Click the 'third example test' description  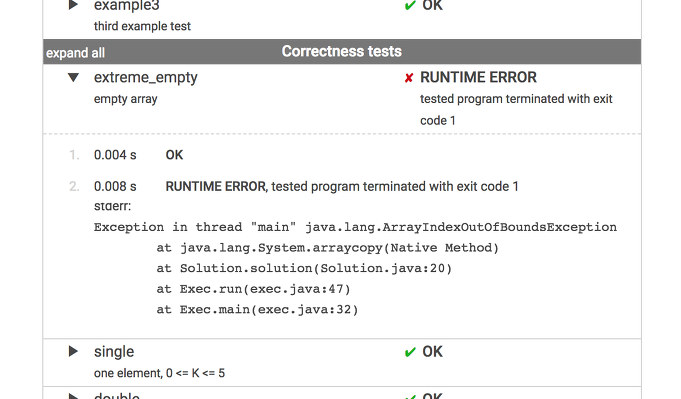click(142, 26)
